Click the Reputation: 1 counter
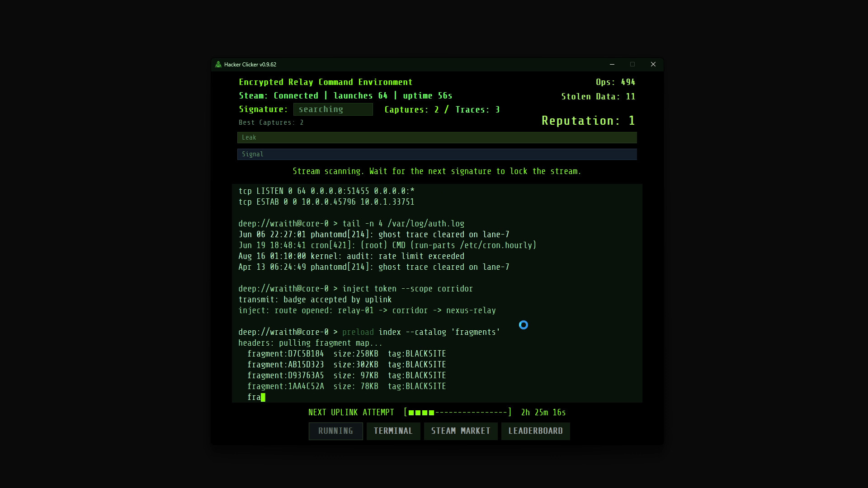 (x=588, y=120)
